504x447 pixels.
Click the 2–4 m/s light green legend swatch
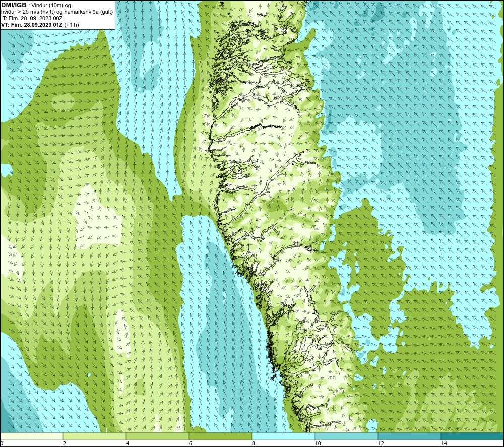[x=95, y=436]
